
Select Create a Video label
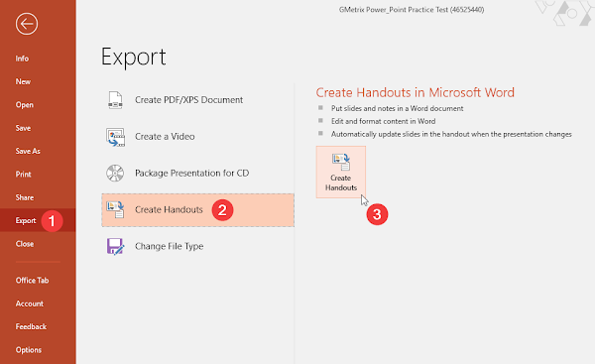165,136
